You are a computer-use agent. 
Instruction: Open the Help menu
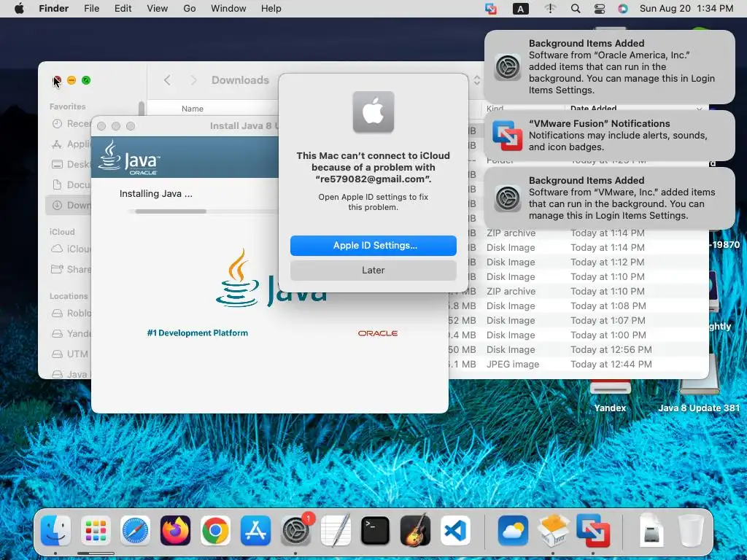(x=271, y=9)
